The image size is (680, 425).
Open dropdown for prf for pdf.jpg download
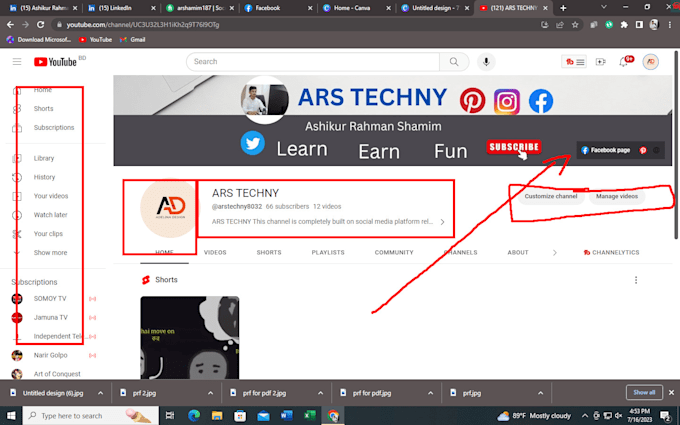point(430,393)
